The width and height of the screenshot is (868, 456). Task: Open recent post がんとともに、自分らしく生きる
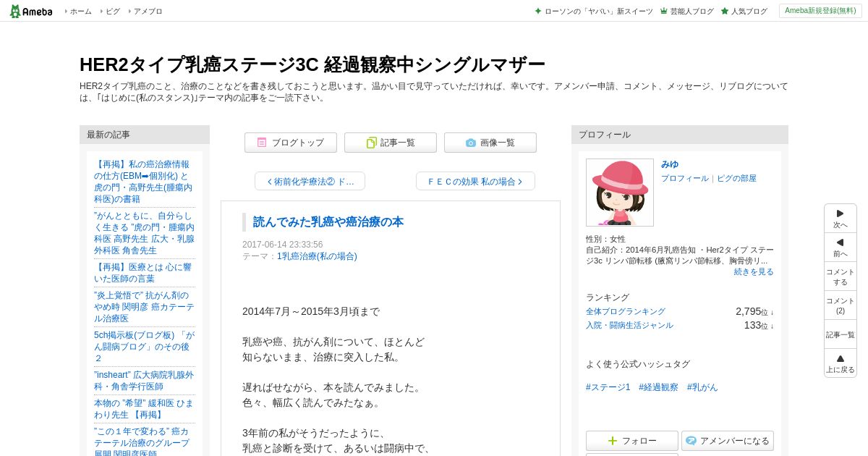click(144, 233)
